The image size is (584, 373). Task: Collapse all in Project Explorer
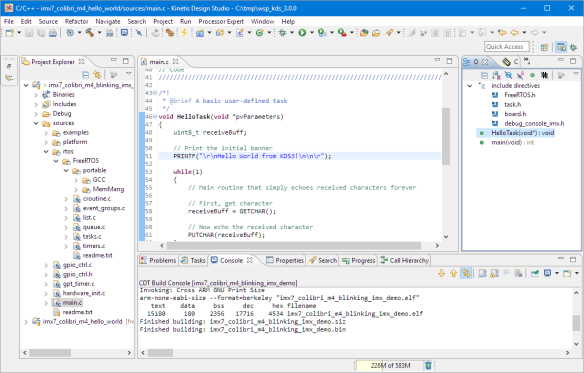point(85,75)
